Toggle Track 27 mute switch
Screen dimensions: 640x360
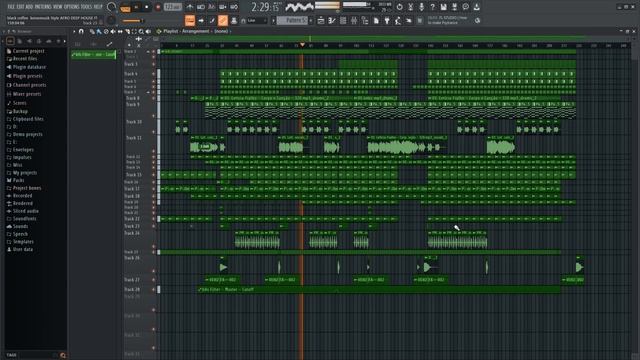tap(153, 280)
